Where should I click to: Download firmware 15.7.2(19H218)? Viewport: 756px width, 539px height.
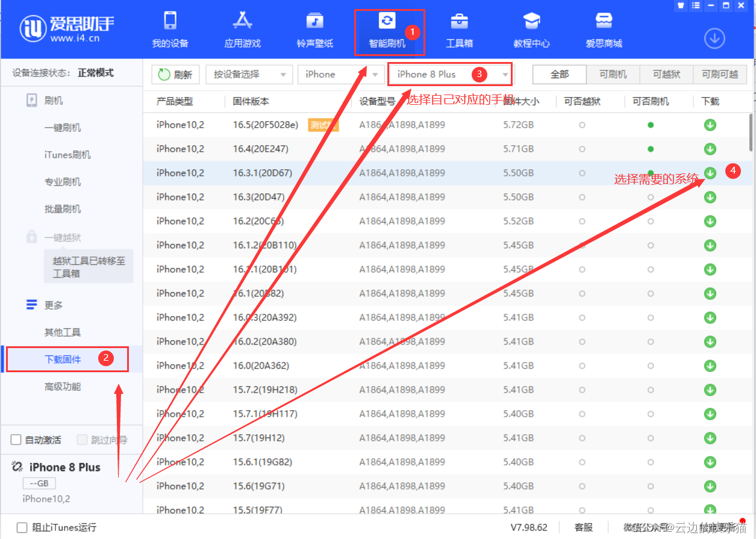710,390
